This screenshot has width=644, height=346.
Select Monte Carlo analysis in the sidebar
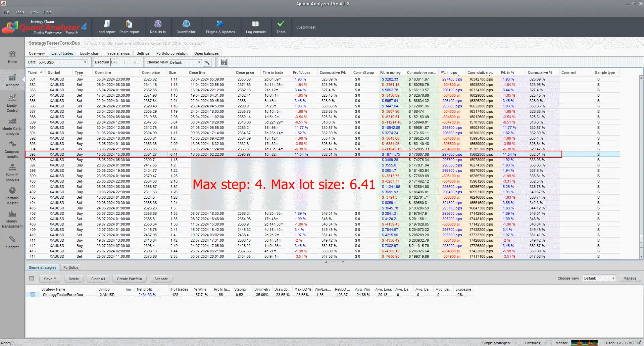pos(12,126)
